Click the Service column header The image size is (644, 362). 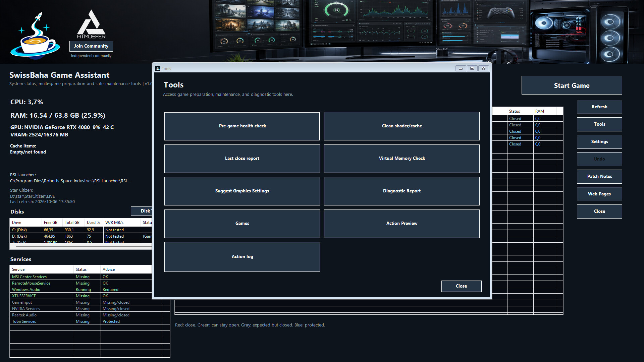(42, 269)
